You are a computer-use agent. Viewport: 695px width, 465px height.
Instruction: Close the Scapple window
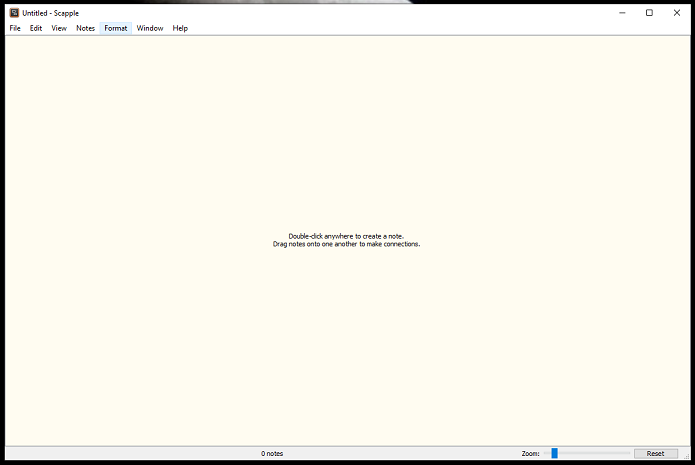point(677,13)
